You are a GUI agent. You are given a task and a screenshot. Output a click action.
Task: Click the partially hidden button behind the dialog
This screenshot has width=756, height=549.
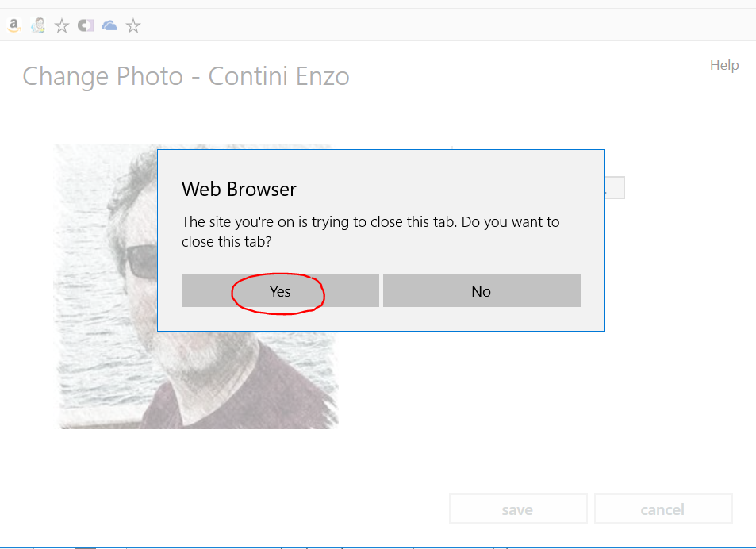coord(615,188)
